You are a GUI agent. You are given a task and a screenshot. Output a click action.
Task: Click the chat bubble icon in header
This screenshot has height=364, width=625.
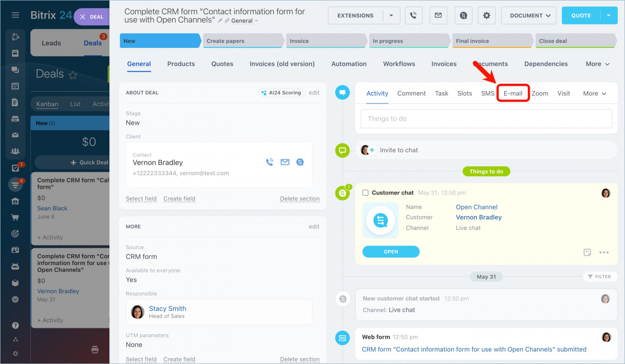click(463, 16)
